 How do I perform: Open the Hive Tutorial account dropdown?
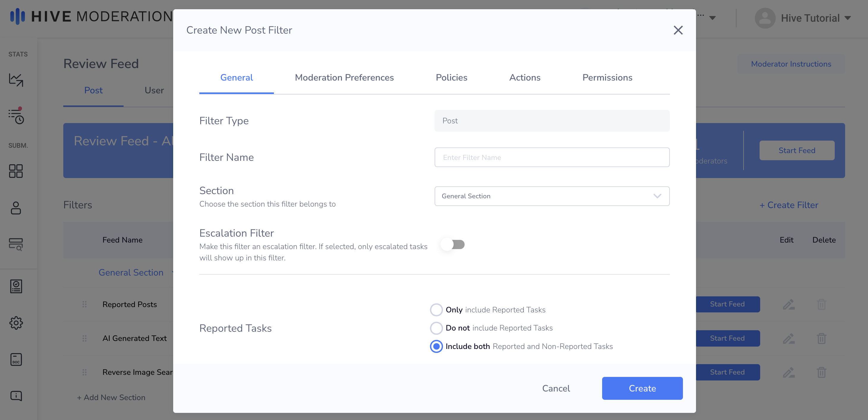(x=810, y=18)
